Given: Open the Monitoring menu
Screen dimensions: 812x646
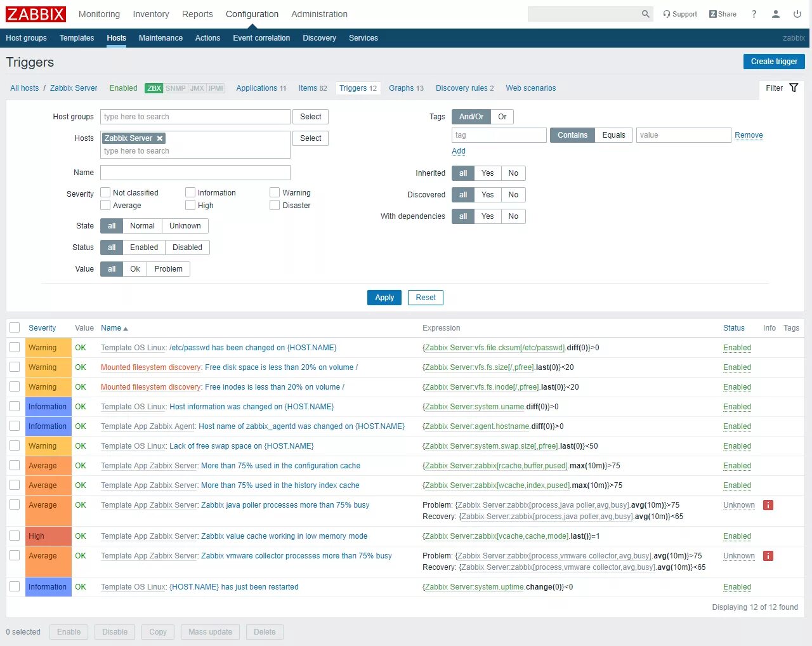Looking at the screenshot, I should point(99,14).
